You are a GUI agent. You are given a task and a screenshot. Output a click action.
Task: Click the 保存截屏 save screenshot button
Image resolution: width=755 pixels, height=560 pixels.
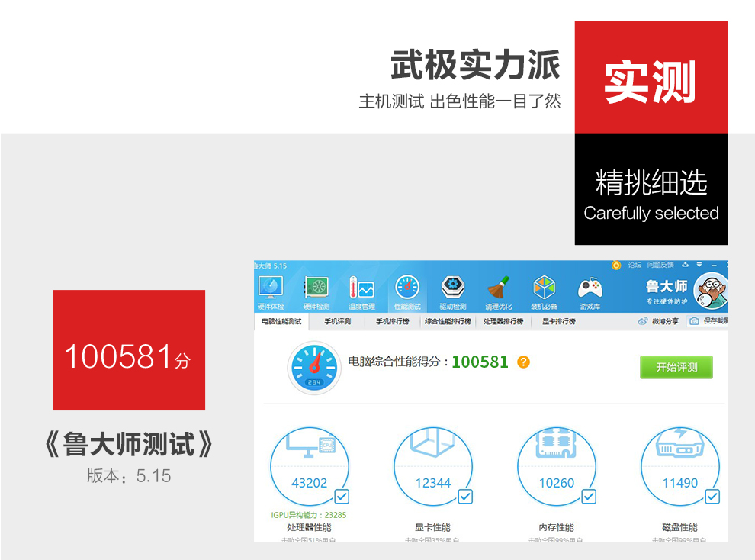tap(708, 321)
